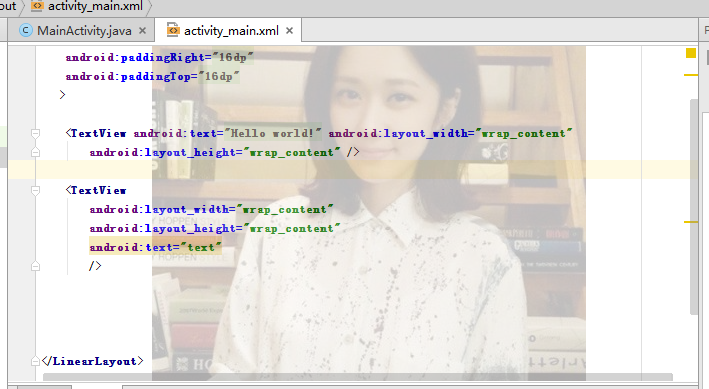This screenshot has height=389, width=709.
Task: Click the second <TextView opening tag
Action: (96, 190)
